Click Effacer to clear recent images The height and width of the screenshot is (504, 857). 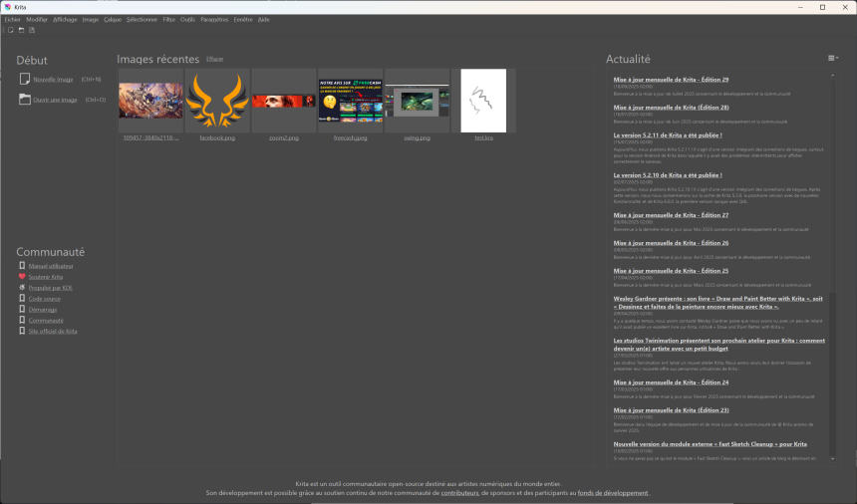pyautogui.click(x=215, y=60)
